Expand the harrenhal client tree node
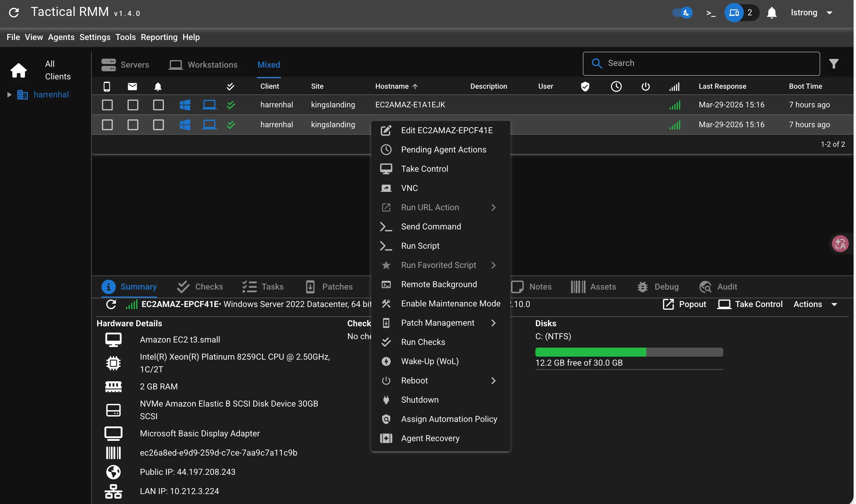This screenshot has width=856, height=504. pyautogui.click(x=10, y=94)
